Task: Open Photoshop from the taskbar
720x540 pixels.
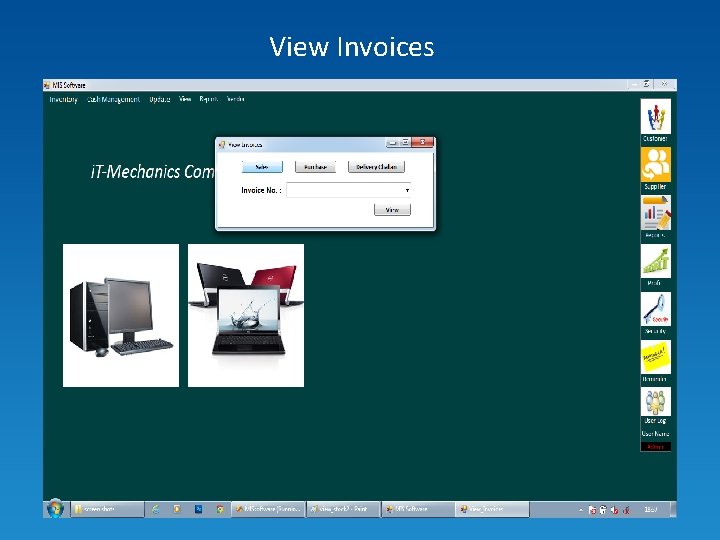Action: tap(198, 509)
